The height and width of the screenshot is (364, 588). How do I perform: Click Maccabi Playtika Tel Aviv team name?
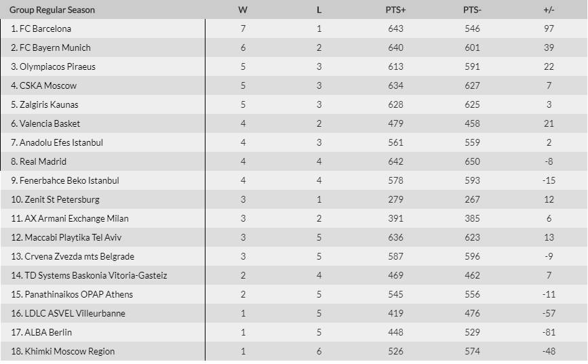[x=71, y=237]
